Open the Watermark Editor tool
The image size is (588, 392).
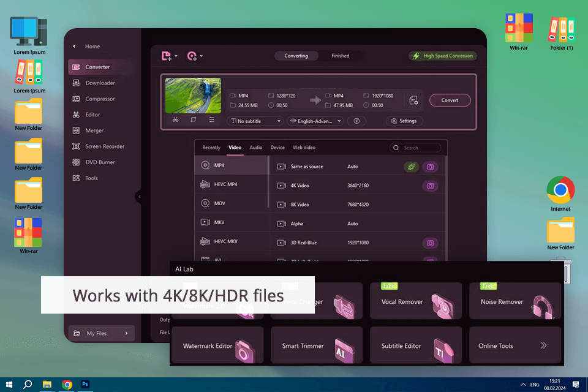tap(217, 345)
